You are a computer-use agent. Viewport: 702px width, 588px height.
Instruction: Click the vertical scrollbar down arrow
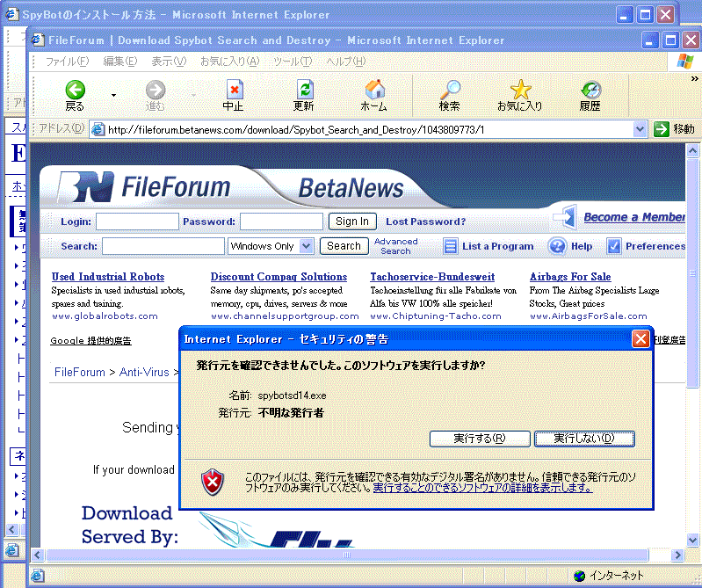(692, 540)
